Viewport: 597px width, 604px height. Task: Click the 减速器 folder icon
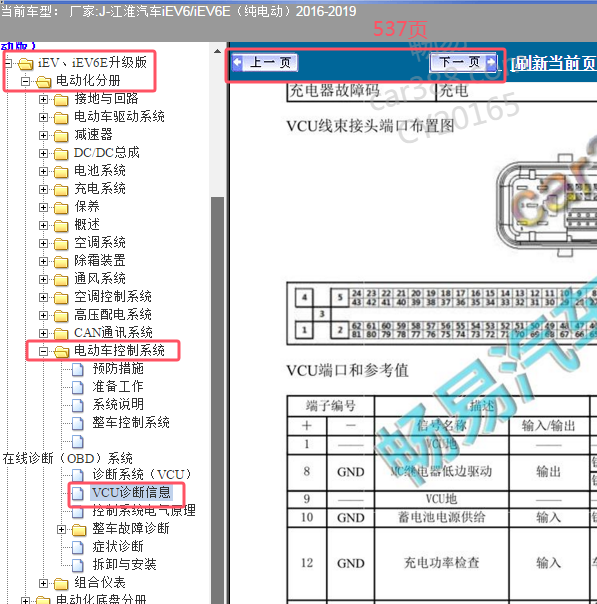tap(61, 136)
